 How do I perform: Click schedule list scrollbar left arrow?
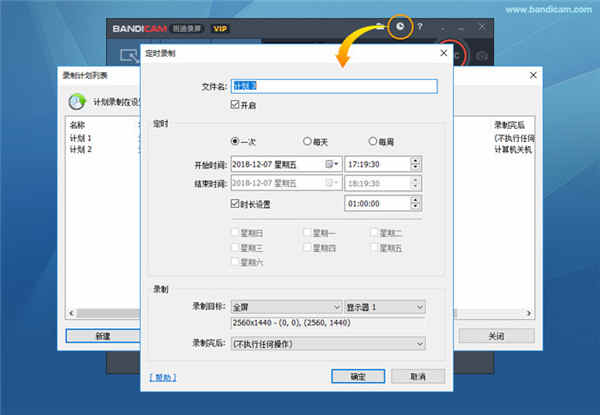pyautogui.click(x=72, y=313)
